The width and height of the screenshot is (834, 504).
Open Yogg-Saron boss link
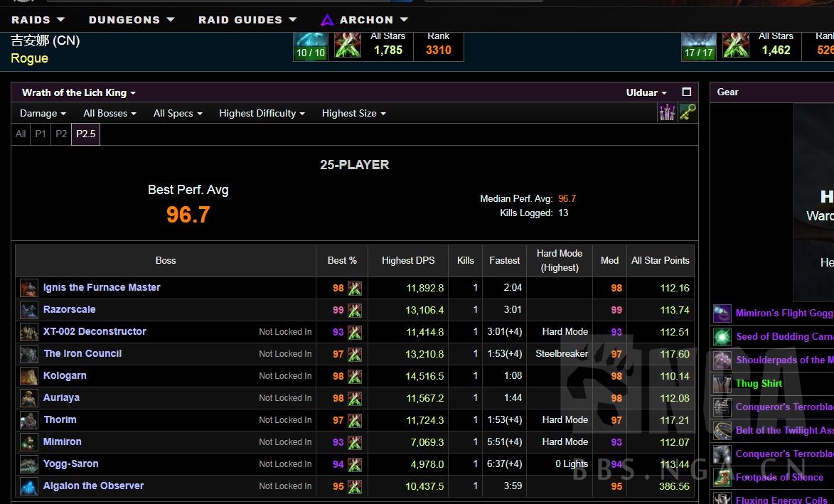(70, 463)
